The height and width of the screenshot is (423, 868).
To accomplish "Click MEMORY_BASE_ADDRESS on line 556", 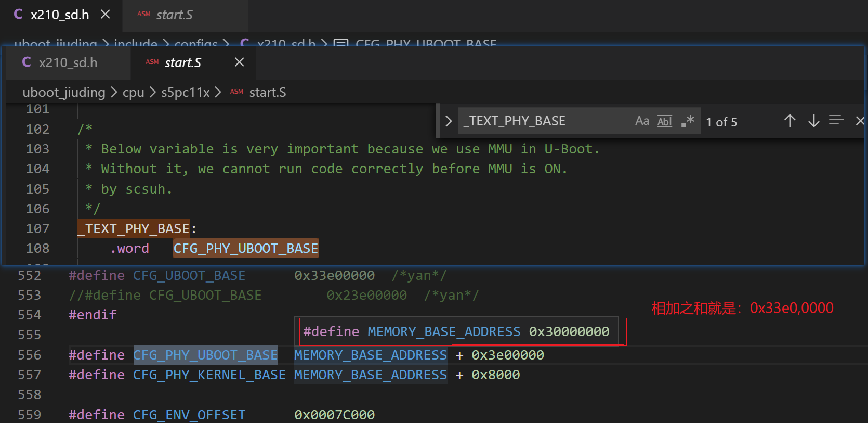I will 371,355.
